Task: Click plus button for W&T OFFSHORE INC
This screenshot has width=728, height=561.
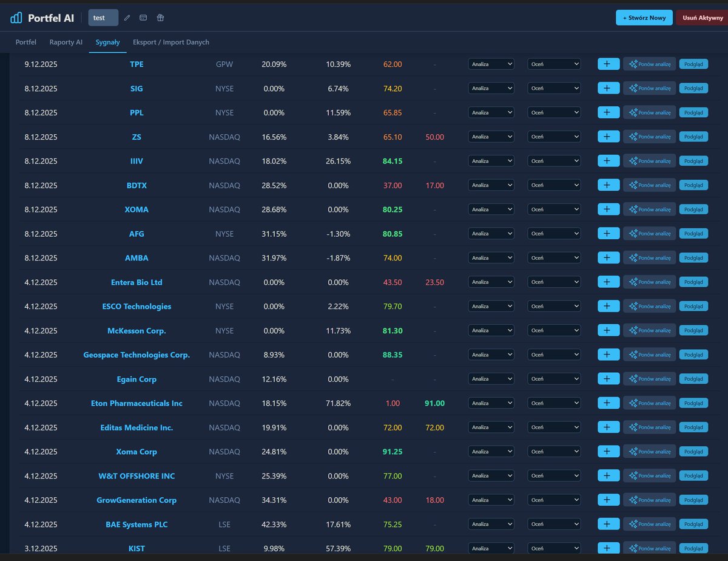Action: coord(608,476)
